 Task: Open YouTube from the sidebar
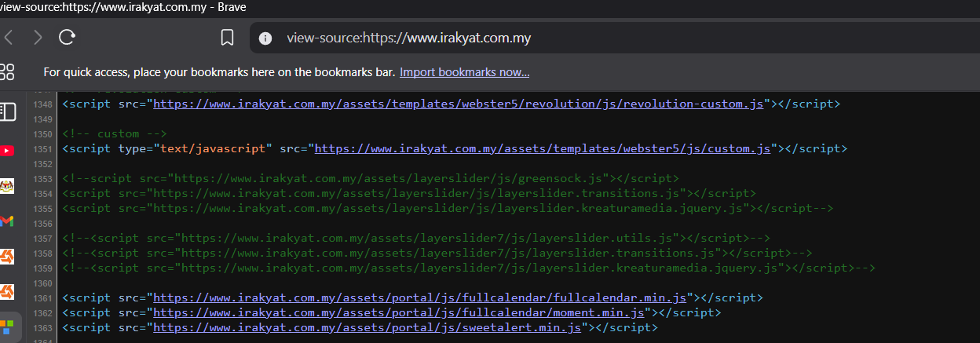point(8,151)
